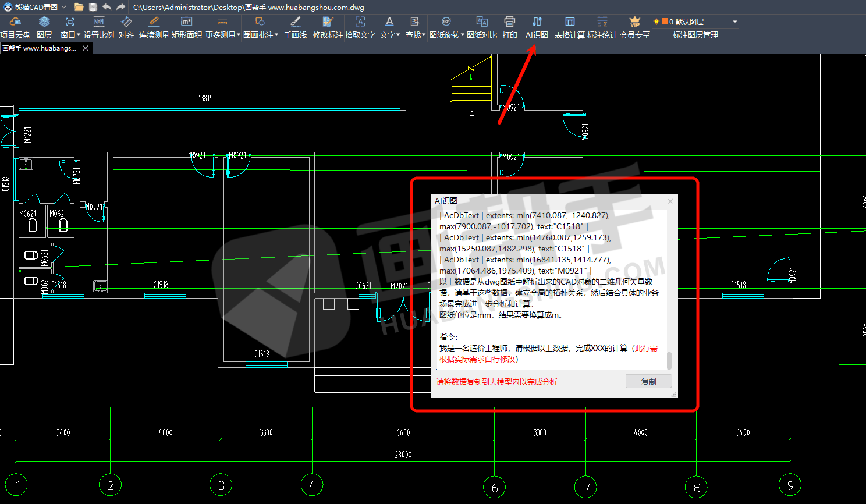Toggle the layer lightbulb visibility icon

(656, 22)
